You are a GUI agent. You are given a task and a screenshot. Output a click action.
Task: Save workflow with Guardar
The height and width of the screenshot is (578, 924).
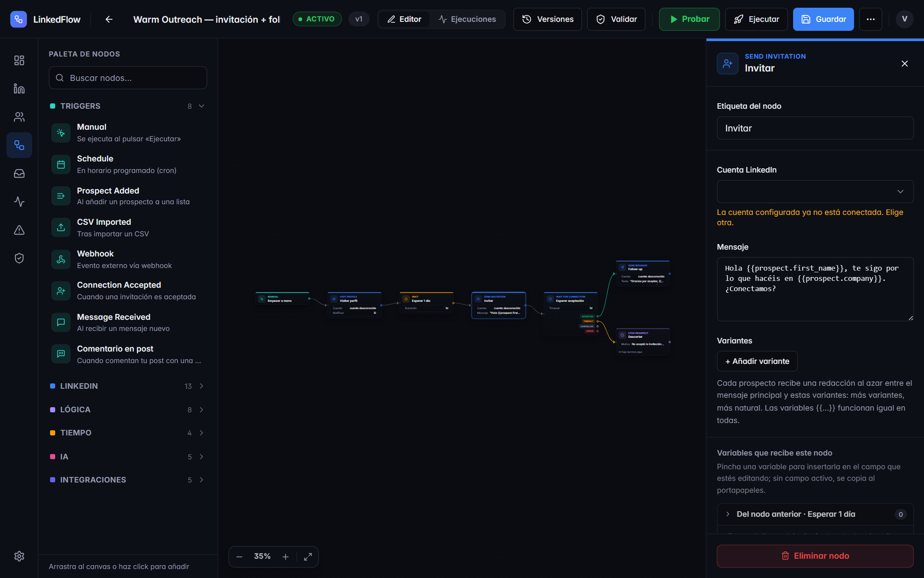tap(823, 19)
